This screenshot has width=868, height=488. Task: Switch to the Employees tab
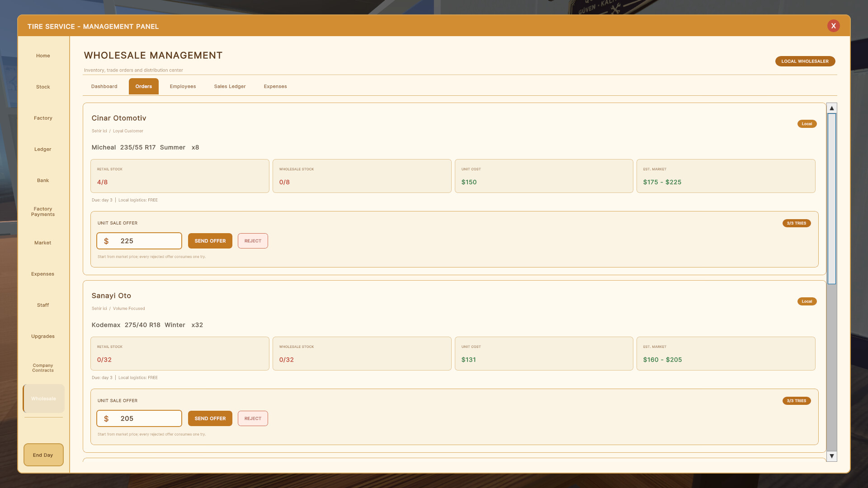[183, 86]
